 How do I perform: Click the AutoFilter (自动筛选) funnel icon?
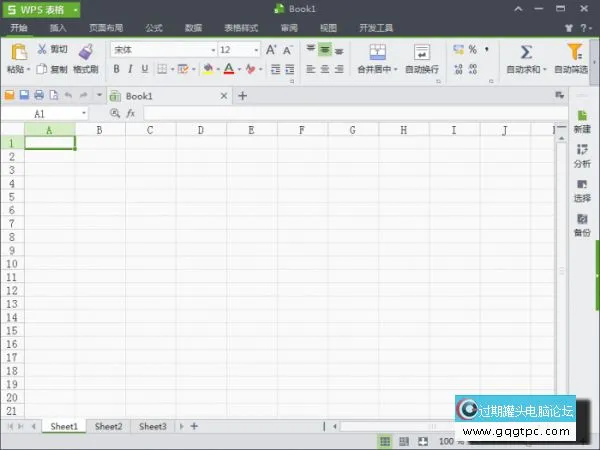coord(575,51)
